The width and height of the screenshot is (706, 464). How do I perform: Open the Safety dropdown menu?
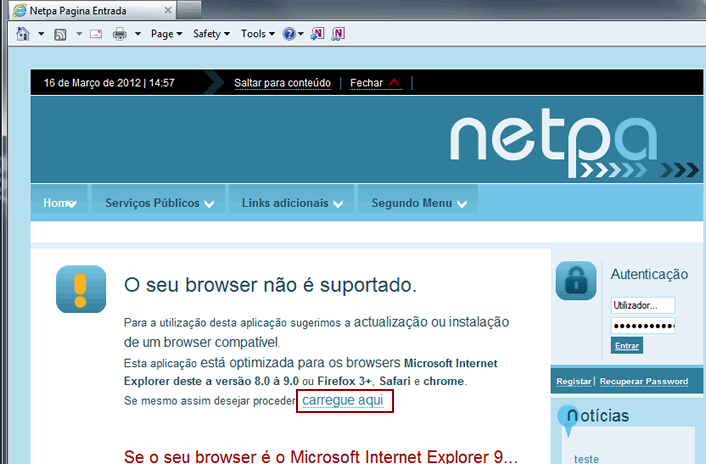211,34
